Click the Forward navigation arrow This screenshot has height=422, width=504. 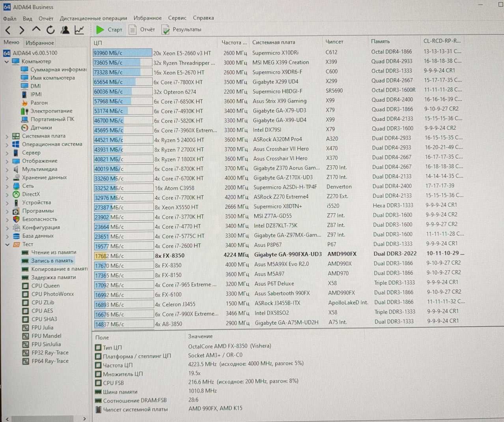[x=22, y=30]
